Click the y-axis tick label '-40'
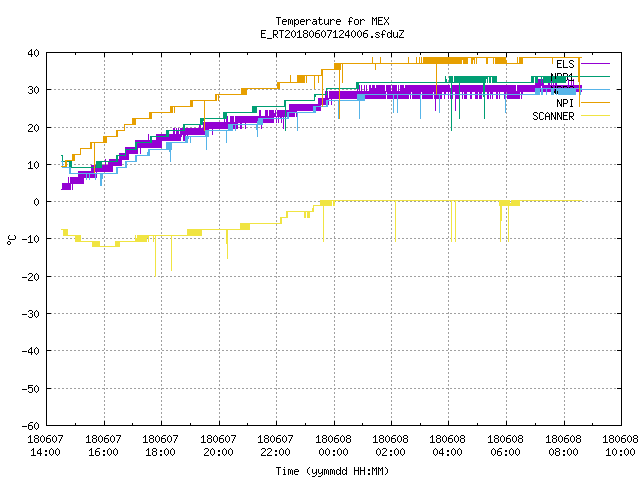Image resolution: width=640 pixels, height=480 pixels. click(31, 351)
